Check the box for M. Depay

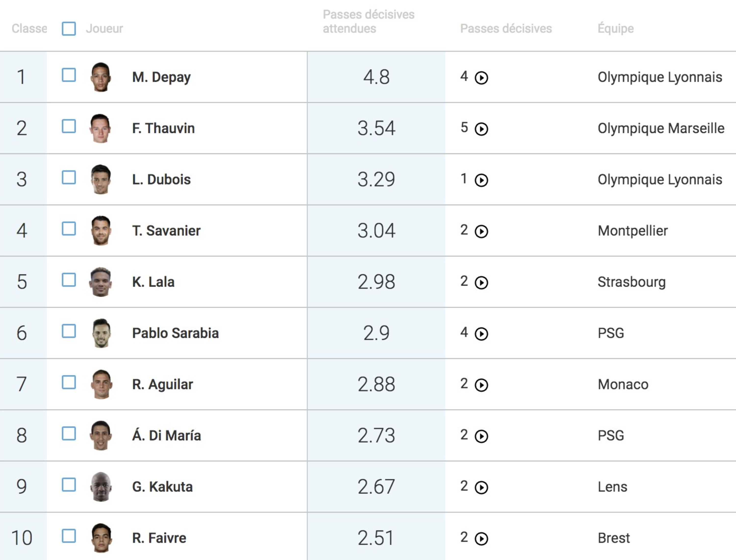[x=69, y=75]
